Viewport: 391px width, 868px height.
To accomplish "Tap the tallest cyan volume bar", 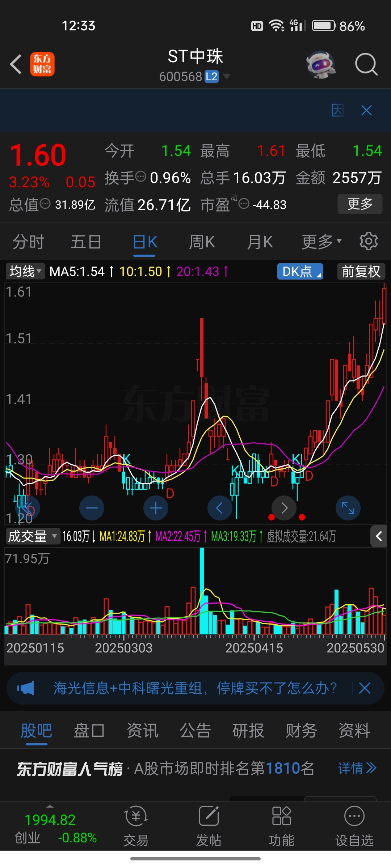I will point(202,591).
